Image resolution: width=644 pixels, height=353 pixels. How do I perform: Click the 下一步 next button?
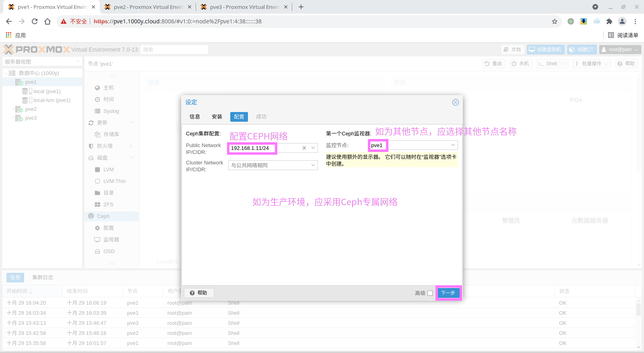point(448,293)
